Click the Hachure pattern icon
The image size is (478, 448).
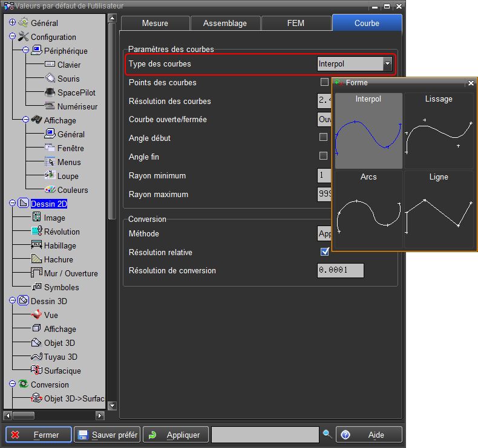(x=36, y=259)
